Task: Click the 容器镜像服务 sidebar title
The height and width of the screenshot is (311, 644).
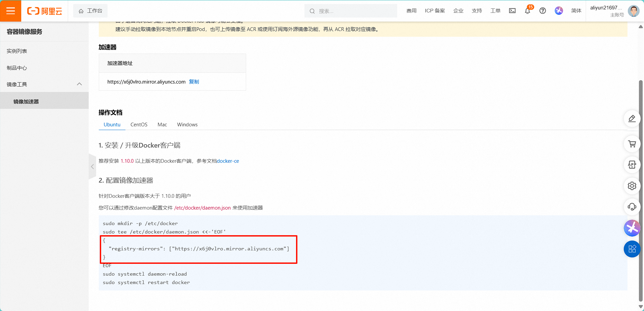Action: coord(25,32)
